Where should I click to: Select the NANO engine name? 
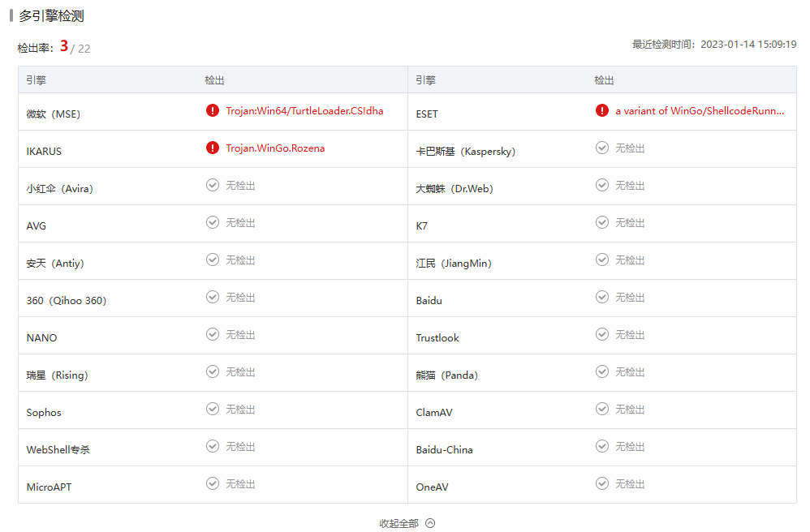tap(42, 338)
